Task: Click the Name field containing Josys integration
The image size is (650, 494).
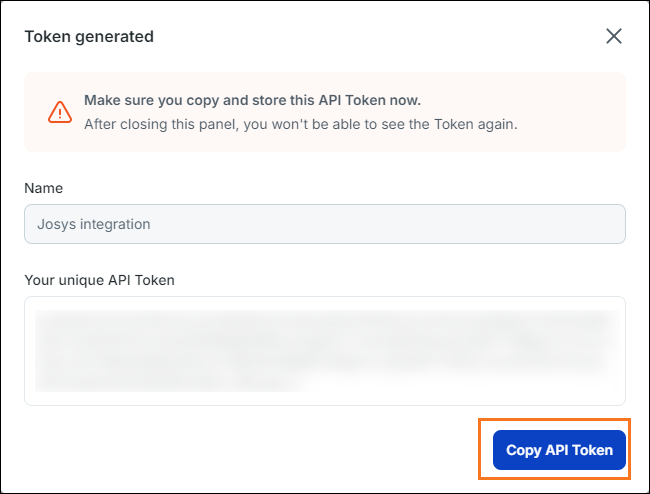Action: click(325, 224)
